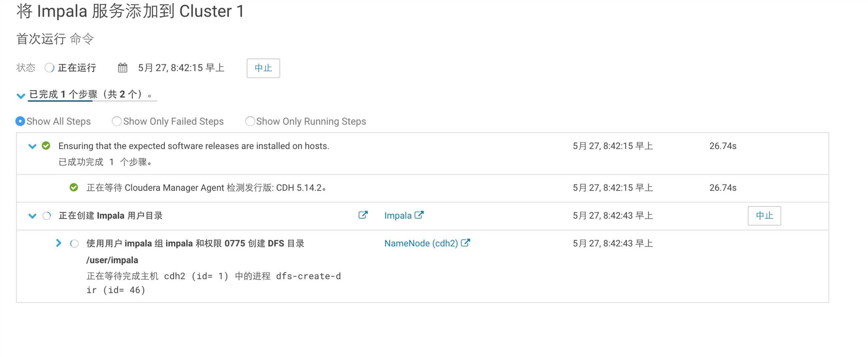Click the dfs-create-dir waiting message

[x=213, y=283]
